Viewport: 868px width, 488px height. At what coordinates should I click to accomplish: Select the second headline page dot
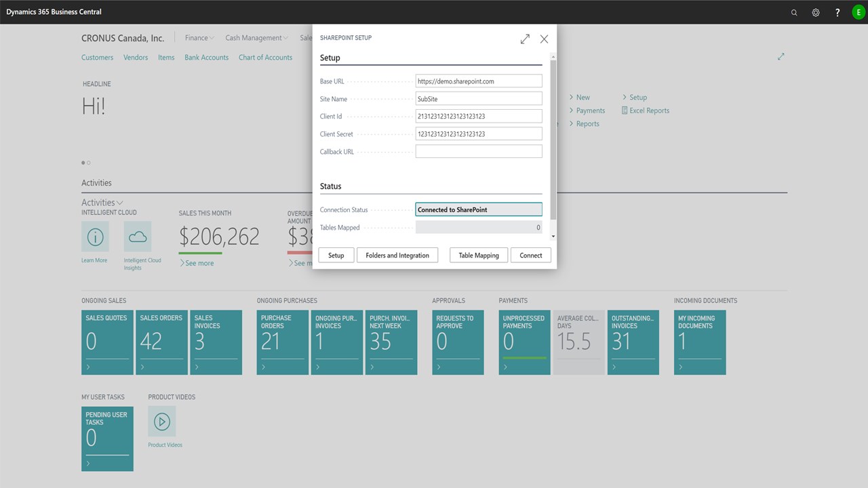coord(89,163)
